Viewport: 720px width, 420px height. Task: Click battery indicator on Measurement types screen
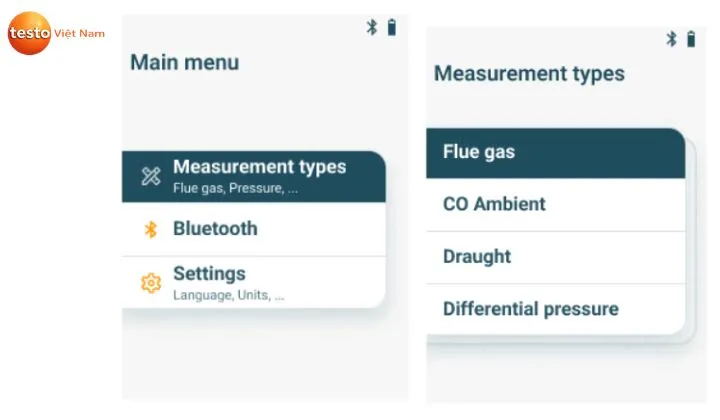click(x=690, y=40)
